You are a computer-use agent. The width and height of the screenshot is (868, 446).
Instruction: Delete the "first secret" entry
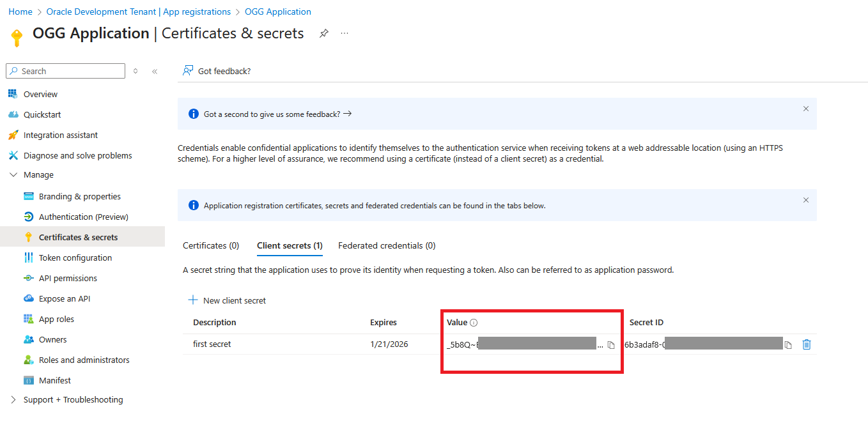coord(806,344)
